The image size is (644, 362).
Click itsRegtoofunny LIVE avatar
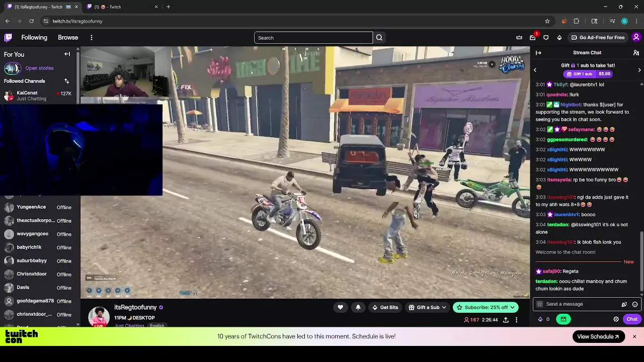click(x=99, y=317)
